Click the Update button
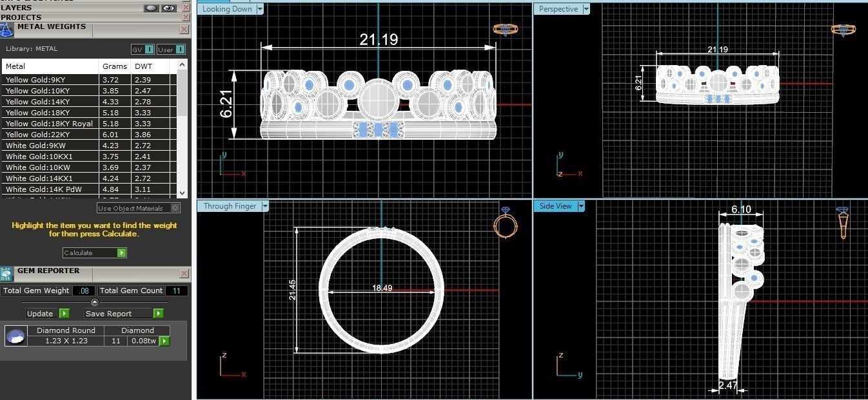Screen dimensions: 868x400 coord(48,314)
